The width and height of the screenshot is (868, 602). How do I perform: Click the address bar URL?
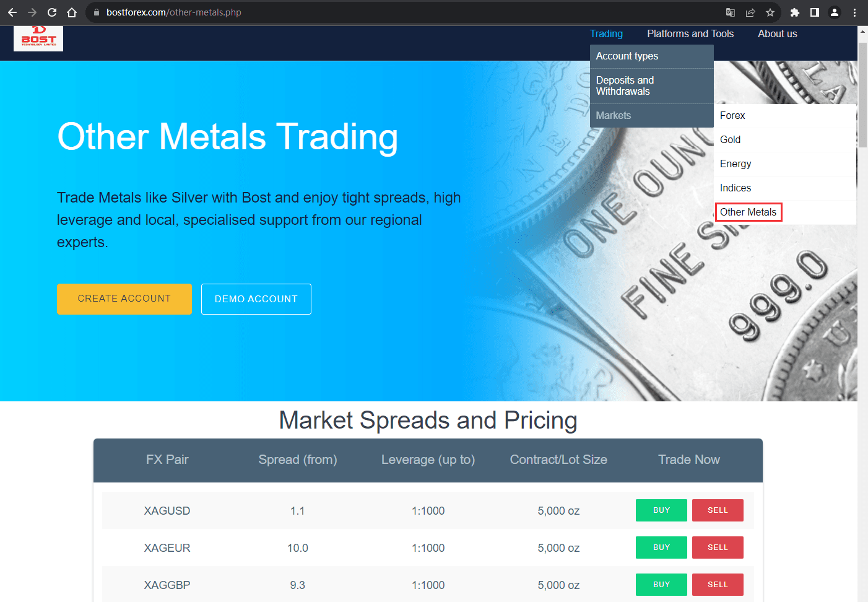click(174, 12)
